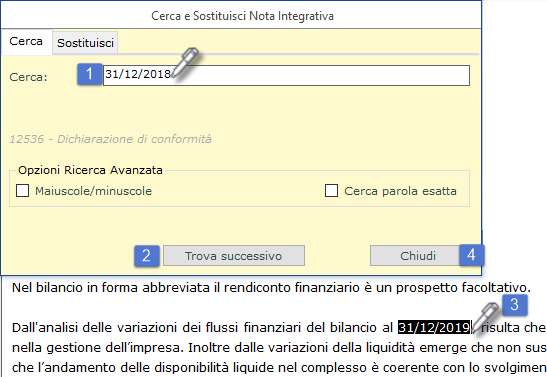Click the blue number 1 badge
Screen dimensions: 547x377
pos(89,74)
